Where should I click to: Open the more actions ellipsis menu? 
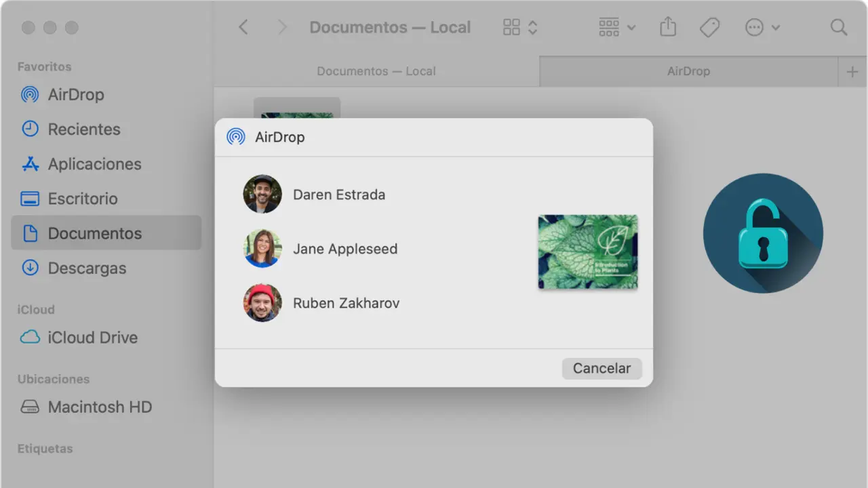click(x=762, y=27)
